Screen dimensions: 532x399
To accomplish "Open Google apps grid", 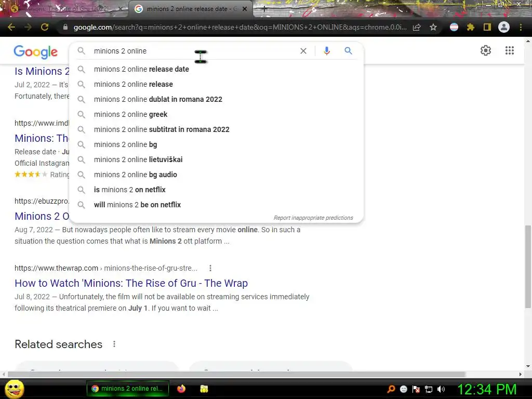I will [x=510, y=50].
